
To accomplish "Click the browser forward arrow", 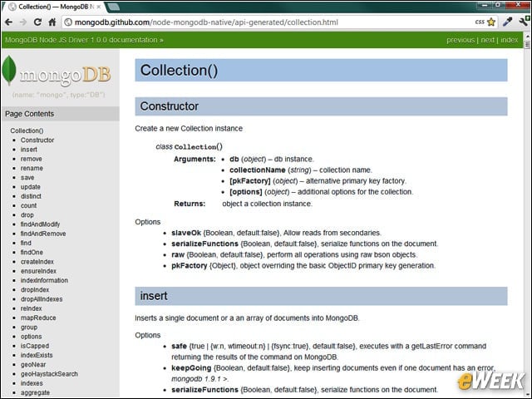I will tap(23, 22).
